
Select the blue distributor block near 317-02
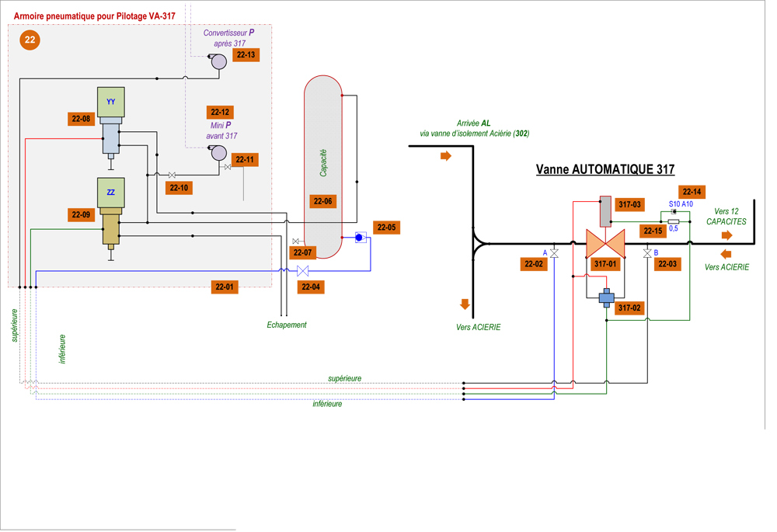(607, 297)
